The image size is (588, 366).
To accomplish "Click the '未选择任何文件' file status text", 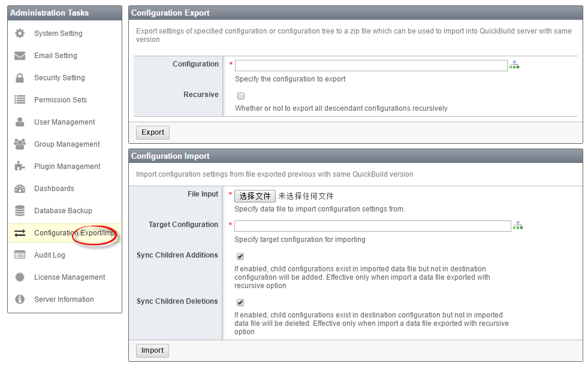I will click(306, 196).
